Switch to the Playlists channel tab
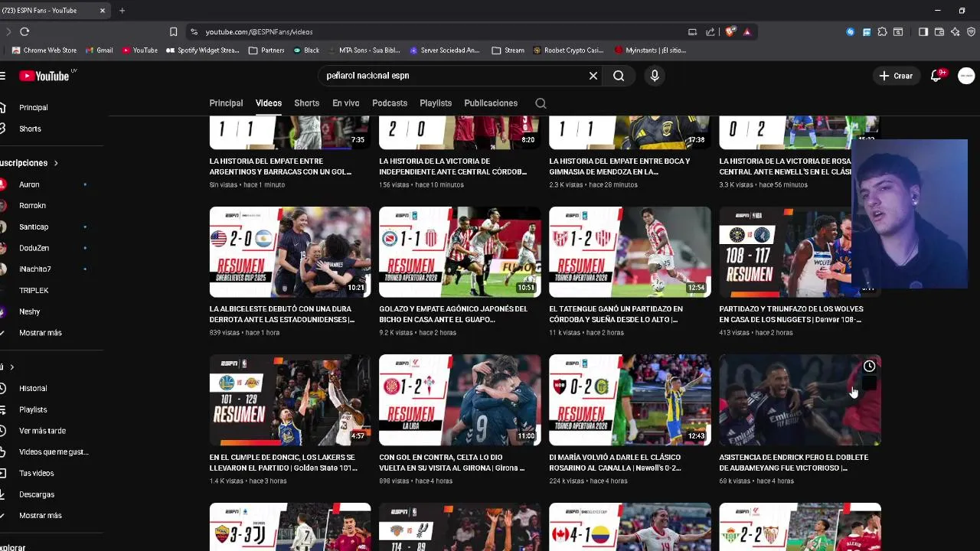This screenshot has width=980, height=551. (x=436, y=103)
